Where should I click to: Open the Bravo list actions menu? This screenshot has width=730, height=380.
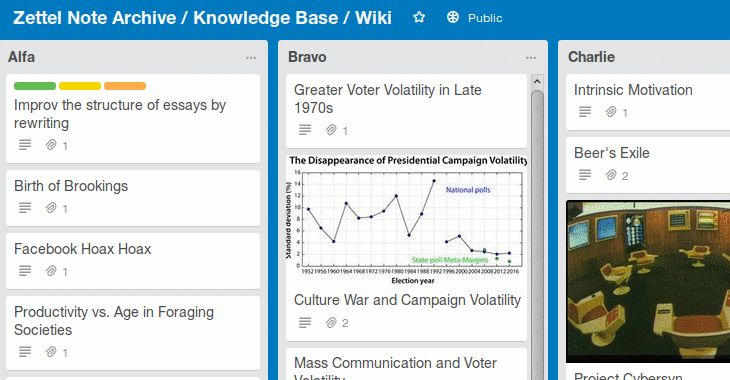[531, 58]
